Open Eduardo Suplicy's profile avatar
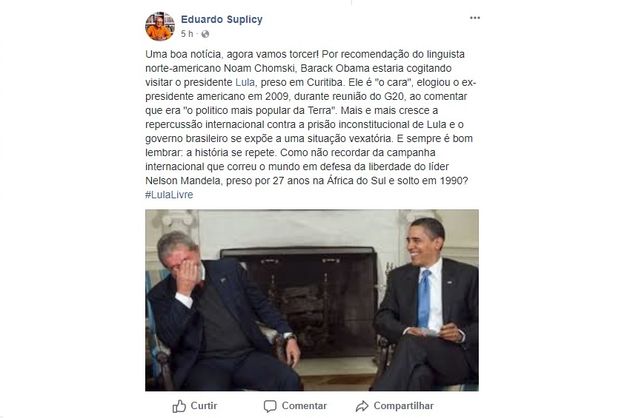 [x=160, y=26]
